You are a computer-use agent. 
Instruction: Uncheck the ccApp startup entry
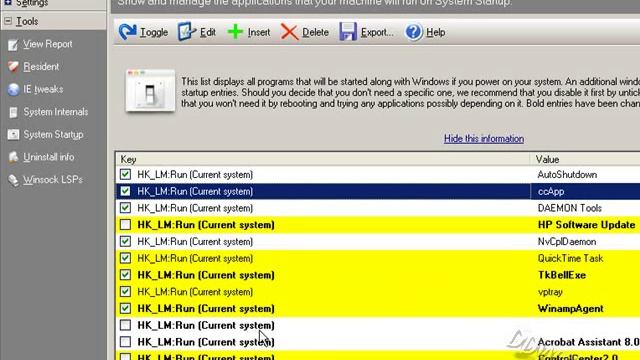pyautogui.click(x=125, y=191)
